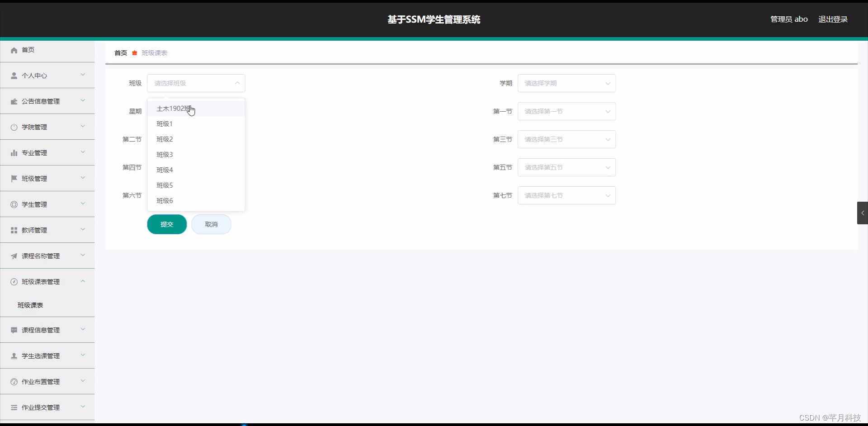The image size is (868, 426).
Task: Select the 专业管理 bar chart icon
Action: click(14, 152)
